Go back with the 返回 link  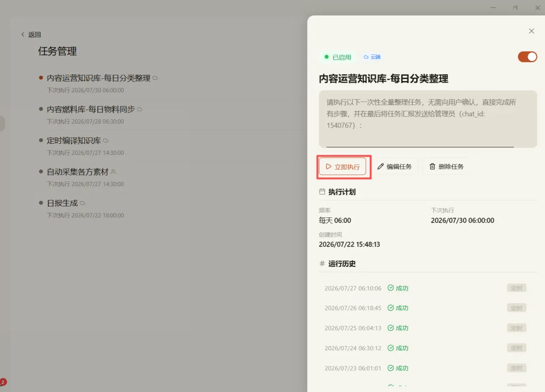(x=31, y=34)
